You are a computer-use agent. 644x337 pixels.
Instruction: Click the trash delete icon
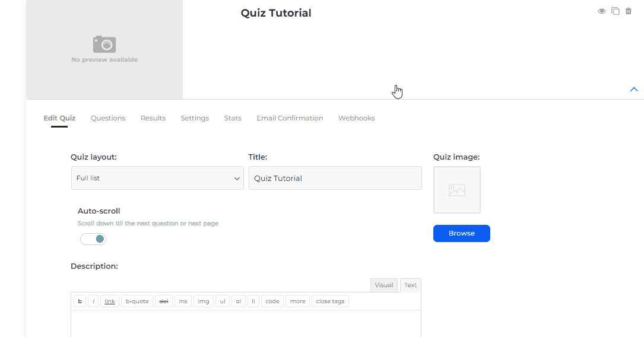(x=629, y=11)
